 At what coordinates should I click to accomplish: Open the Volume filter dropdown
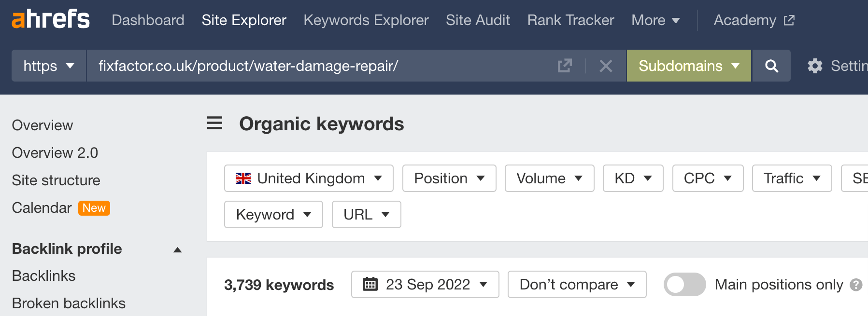click(550, 179)
